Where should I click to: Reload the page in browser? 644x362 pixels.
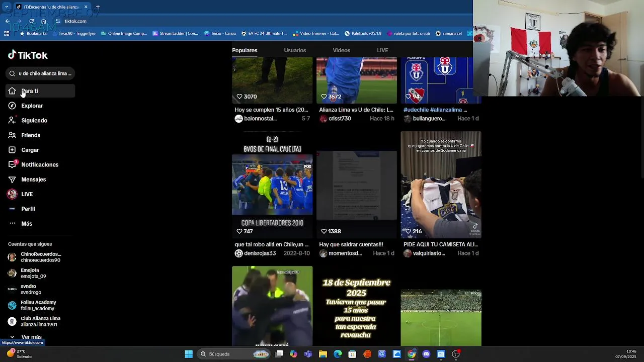click(31, 21)
